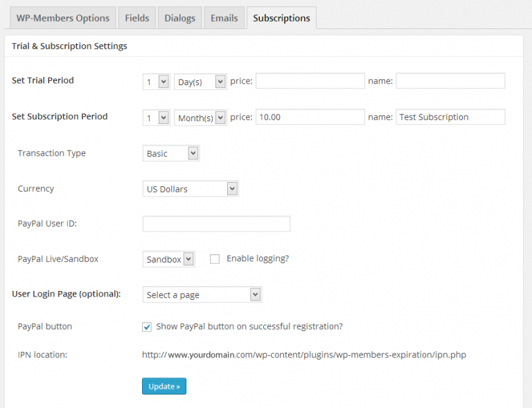Expand the trial period Day(s) unit dropdown

pos(200,82)
